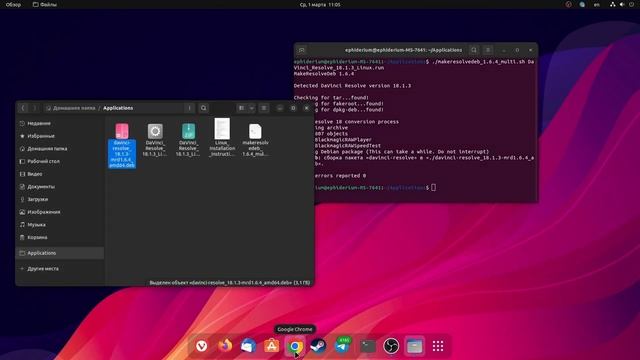Open OBS Studio from the dock
Screen dimensions: 640x360
coord(391,346)
